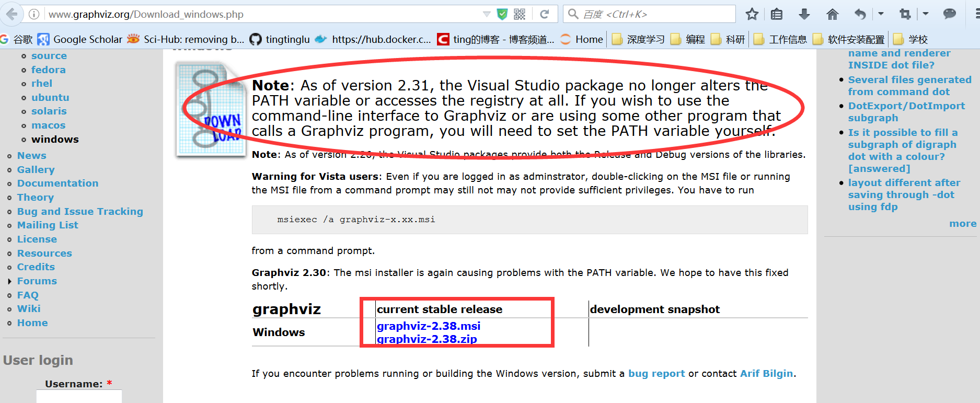Click the Download page image thumbnail

pyautogui.click(x=211, y=109)
